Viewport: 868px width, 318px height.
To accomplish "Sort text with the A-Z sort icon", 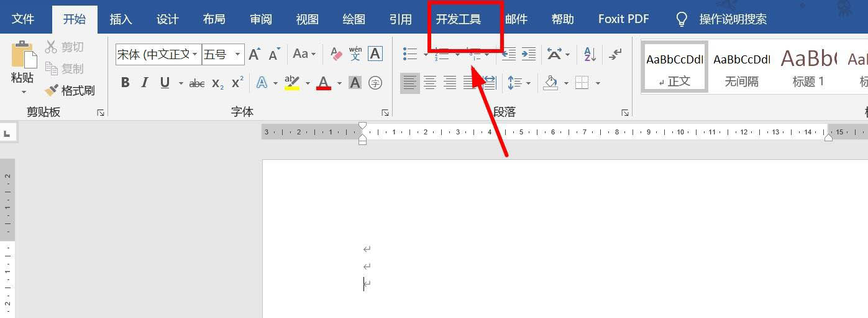I will (590, 54).
